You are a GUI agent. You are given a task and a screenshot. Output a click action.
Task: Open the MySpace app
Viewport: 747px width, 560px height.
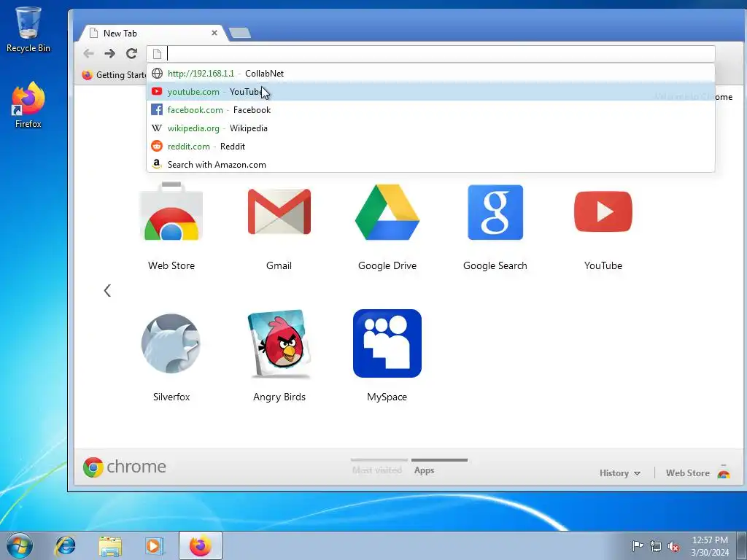387,343
